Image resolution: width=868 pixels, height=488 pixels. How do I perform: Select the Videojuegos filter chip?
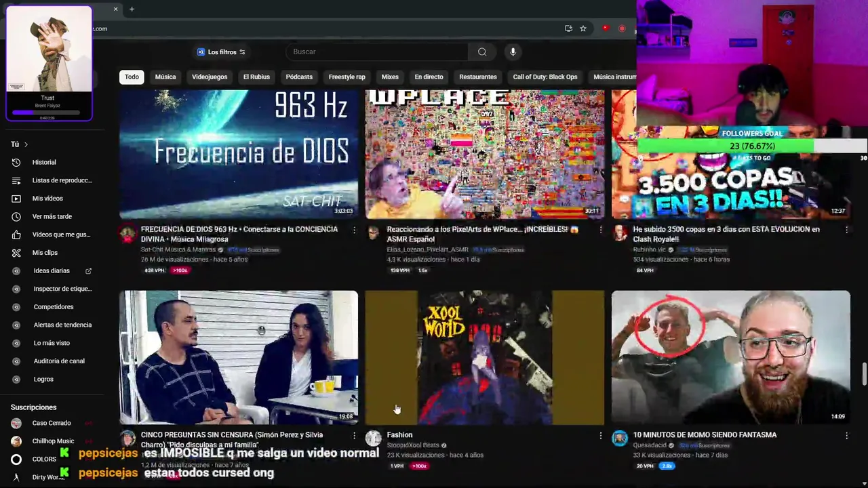click(210, 77)
